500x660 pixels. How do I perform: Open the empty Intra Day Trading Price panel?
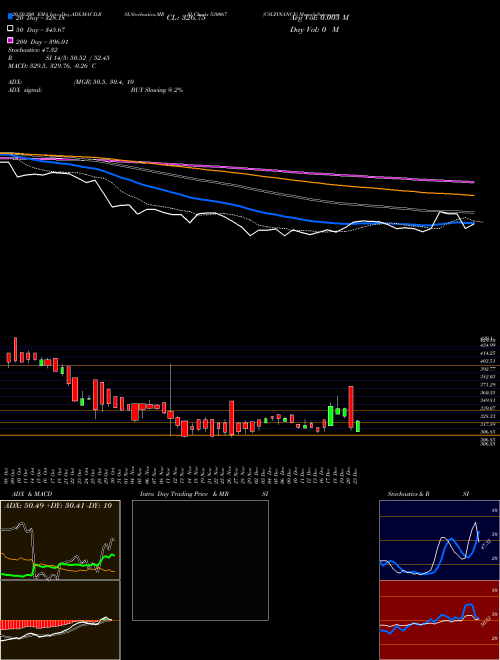(x=200, y=560)
